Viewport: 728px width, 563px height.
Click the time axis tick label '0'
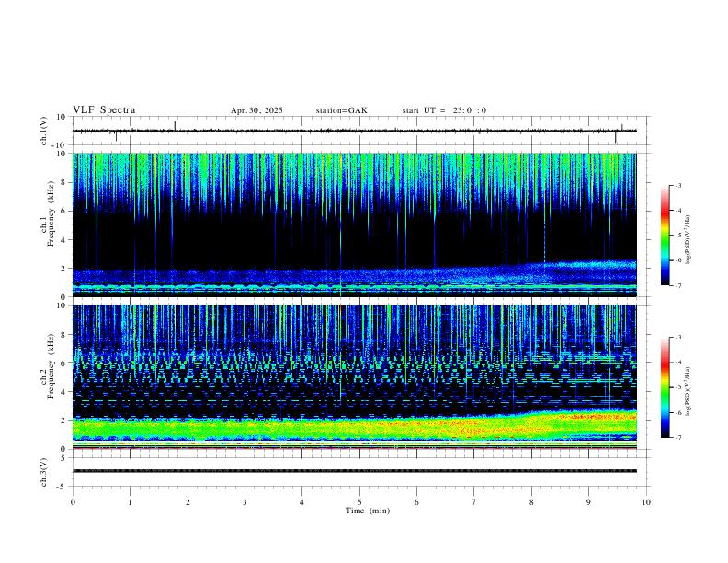[x=73, y=502]
